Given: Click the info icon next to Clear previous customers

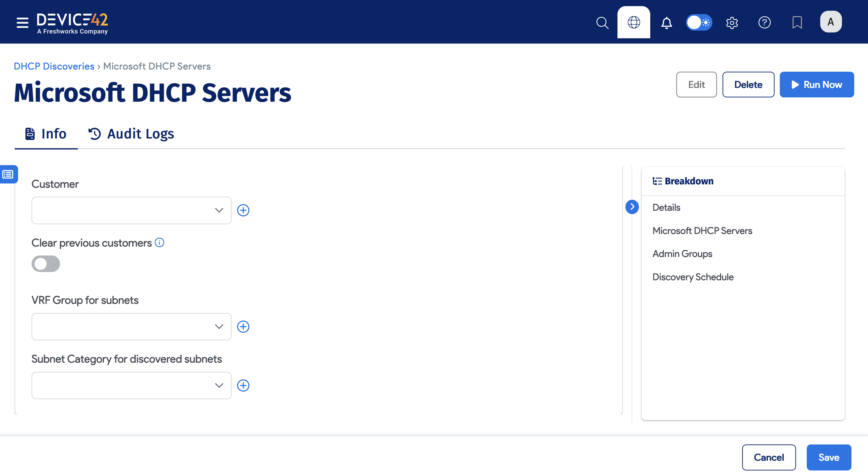Looking at the screenshot, I should point(159,242).
